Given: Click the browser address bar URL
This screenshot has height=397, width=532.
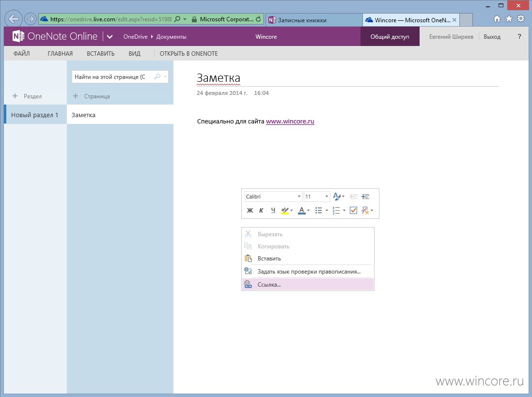Looking at the screenshot, I should pyautogui.click(x=110, y=19).
